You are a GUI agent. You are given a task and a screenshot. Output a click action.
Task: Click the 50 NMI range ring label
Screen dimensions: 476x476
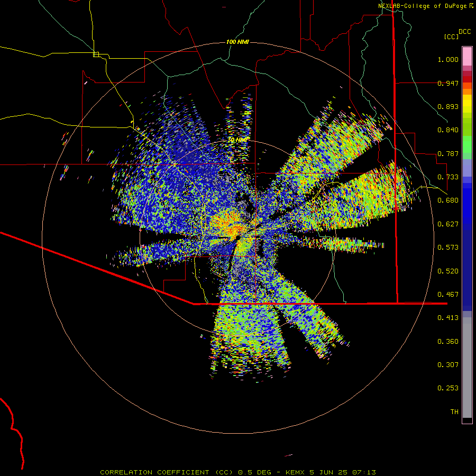237,140
